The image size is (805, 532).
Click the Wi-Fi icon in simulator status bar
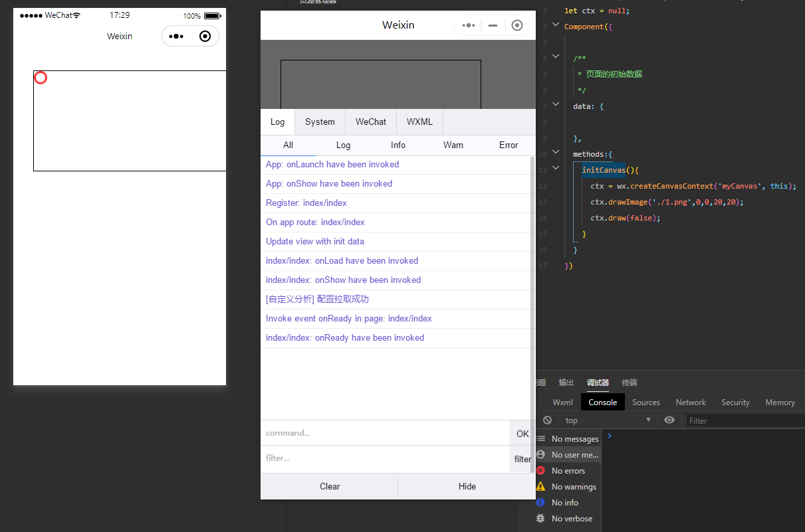click(76, 15)
